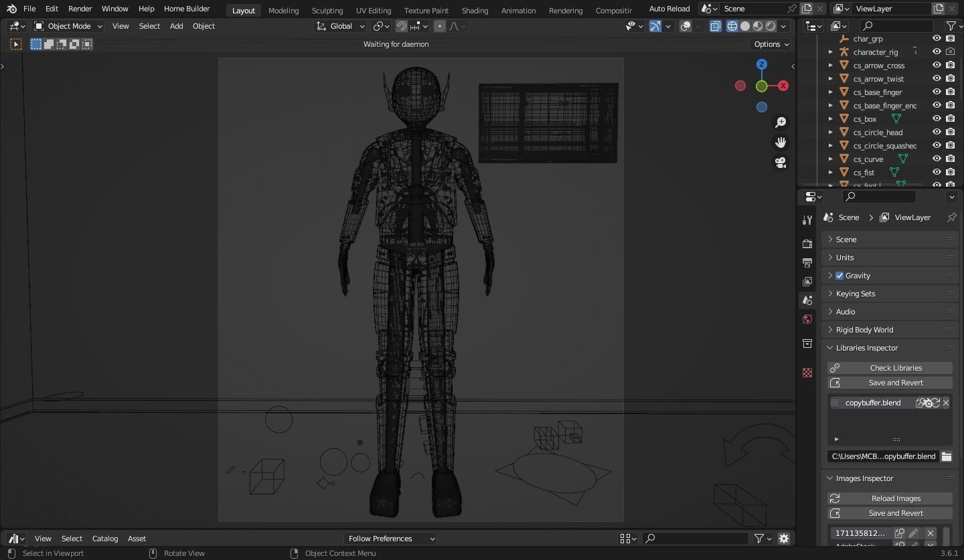
Task: Switch to the Shading workspace tab
Action: [475, 10]
